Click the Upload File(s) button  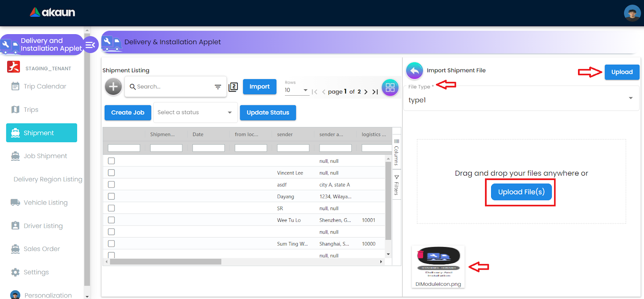coord(521,192)
